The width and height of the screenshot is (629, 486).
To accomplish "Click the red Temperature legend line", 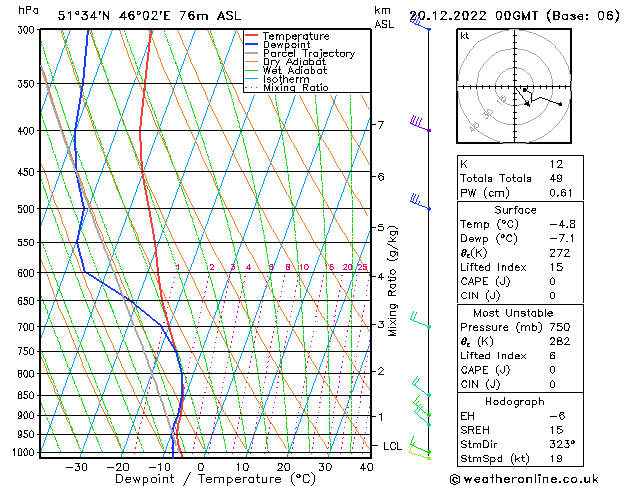I will 252,36.
